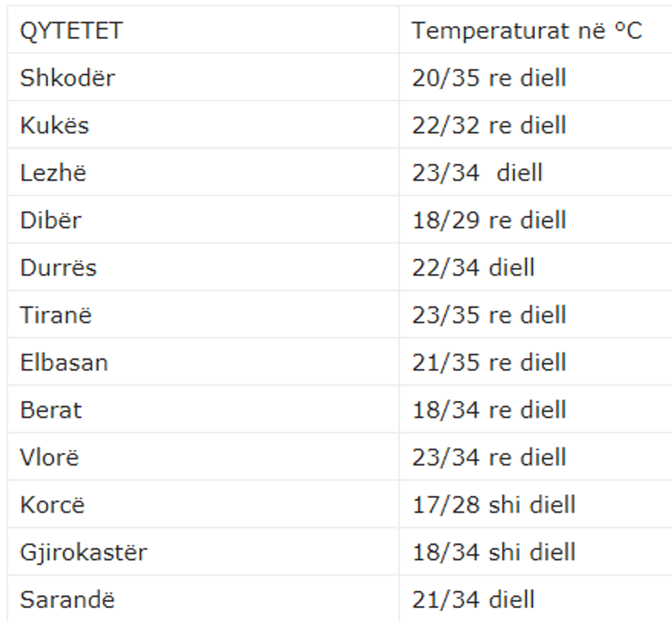Select the Elbasan row label

[64, 363]
